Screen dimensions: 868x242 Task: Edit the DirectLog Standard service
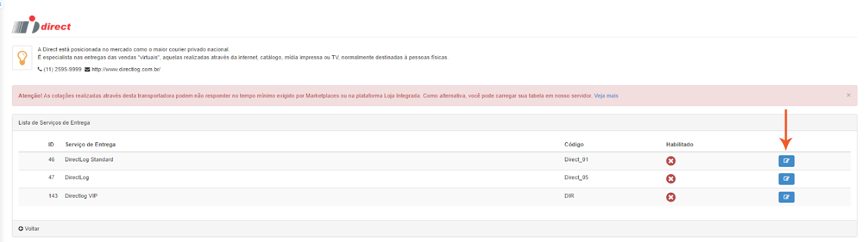786,161
